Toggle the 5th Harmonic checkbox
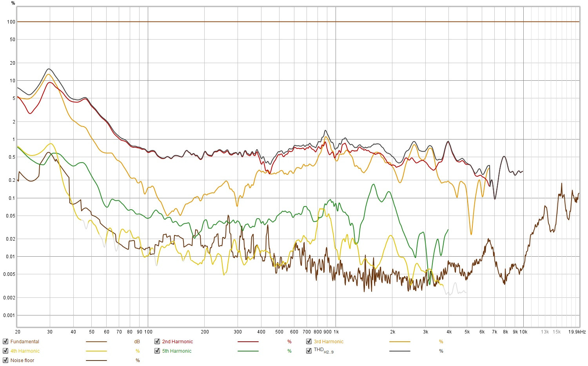The height and width of the screenshot is (366, 588). pos(157,351)
